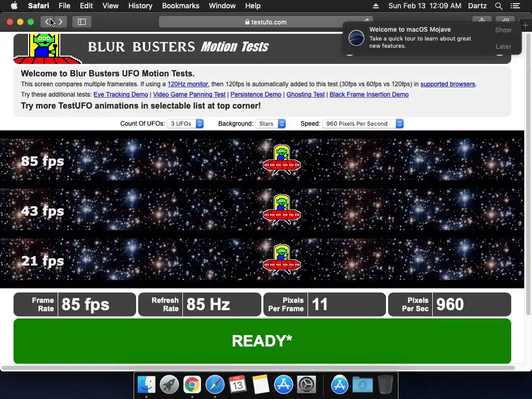Expand the Count Of UFOs dropdown
This screenshot has width=532, height=399.
(185, 124)
